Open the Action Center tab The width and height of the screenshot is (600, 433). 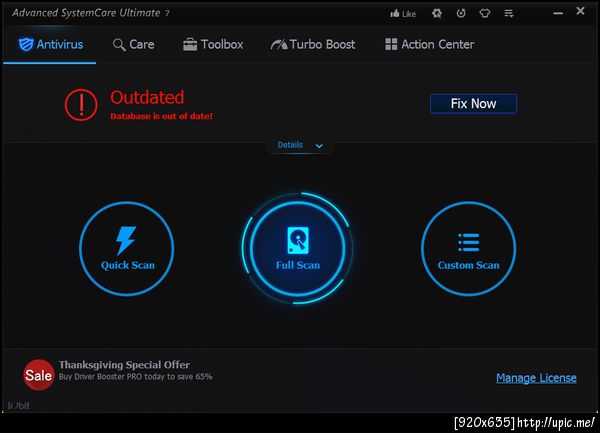coord(429,44)
